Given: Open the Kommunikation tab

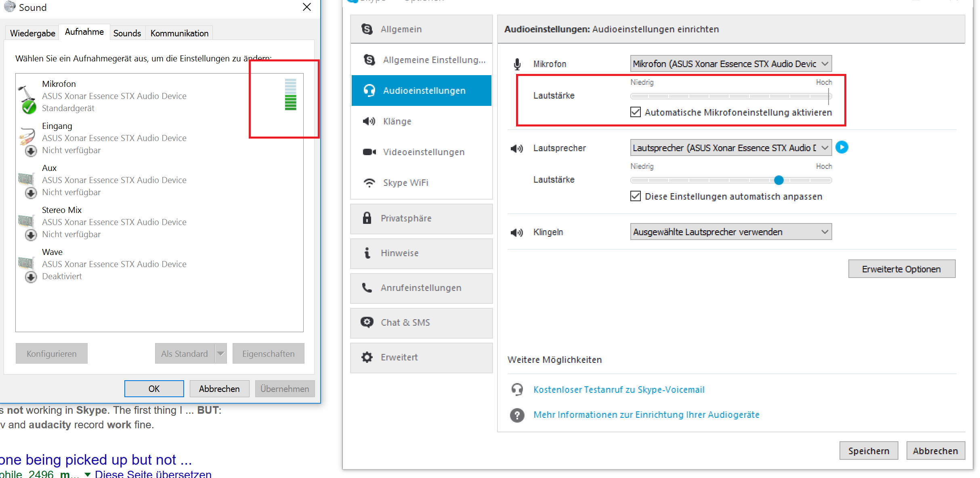Looking at the screenshot, I should tap(179, 33).
